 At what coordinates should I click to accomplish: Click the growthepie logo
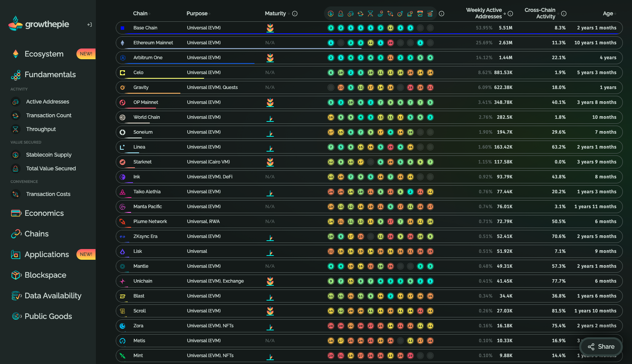(x=39, y=24)
